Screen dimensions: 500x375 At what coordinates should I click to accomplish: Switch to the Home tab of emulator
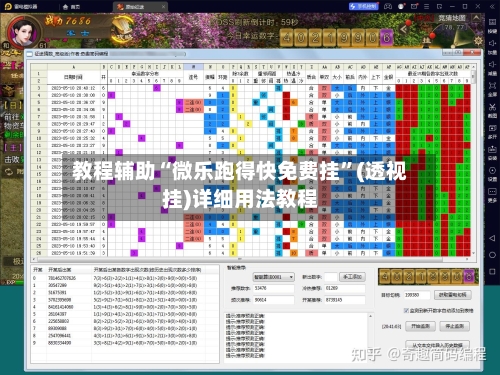[71, 7]
